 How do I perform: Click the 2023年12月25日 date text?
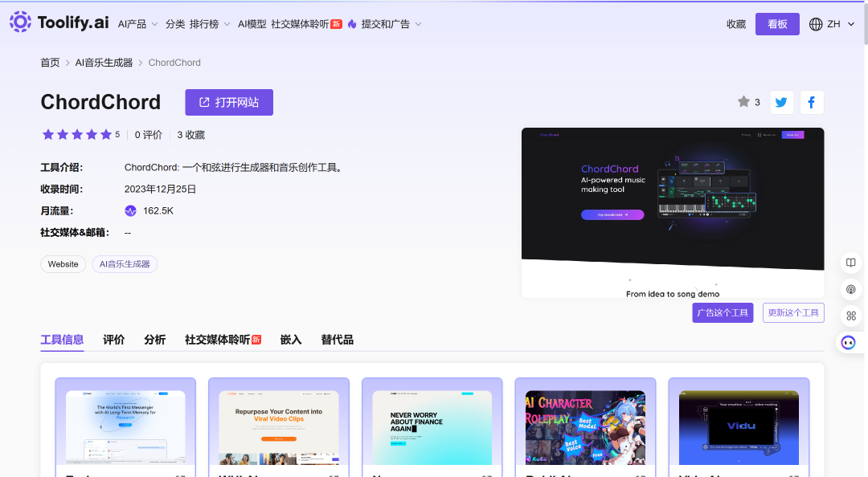coord(160,190)
